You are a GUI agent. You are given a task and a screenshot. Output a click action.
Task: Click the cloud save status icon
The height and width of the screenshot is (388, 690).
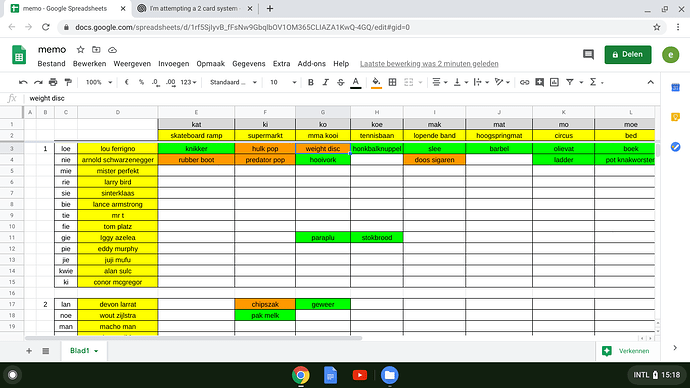[x=112, y=50]
